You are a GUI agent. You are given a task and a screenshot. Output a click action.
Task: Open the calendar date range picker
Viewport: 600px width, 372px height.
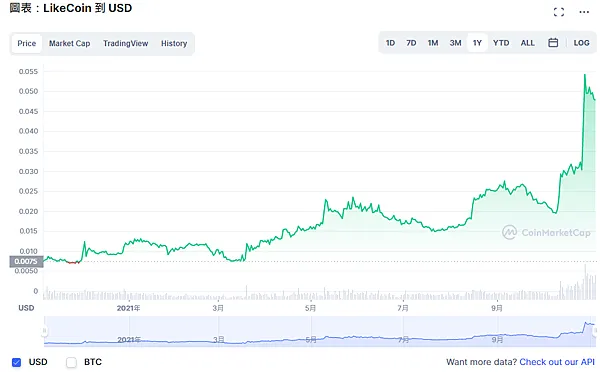point(553,42)
